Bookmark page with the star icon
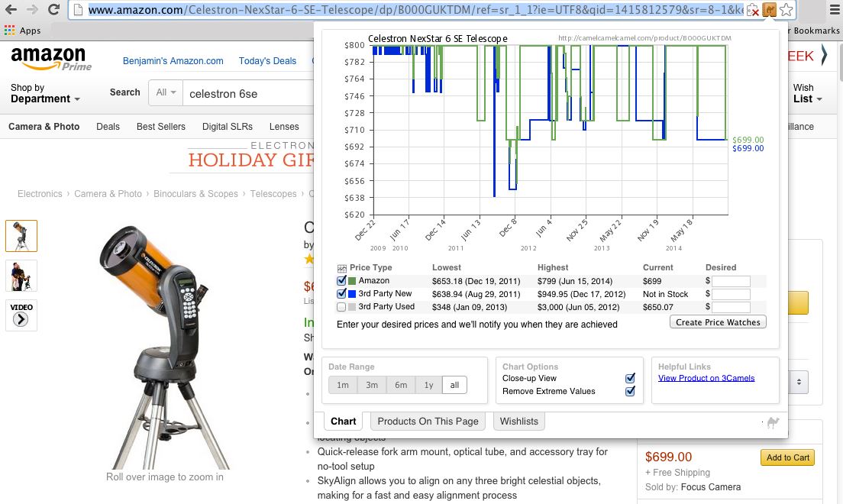The width and height of the screenshot is (843, 504). point(786,10)
